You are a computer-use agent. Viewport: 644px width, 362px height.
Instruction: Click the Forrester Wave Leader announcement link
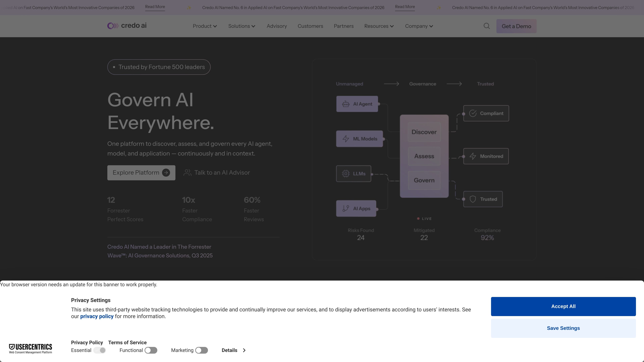click(x=160, y=251)
